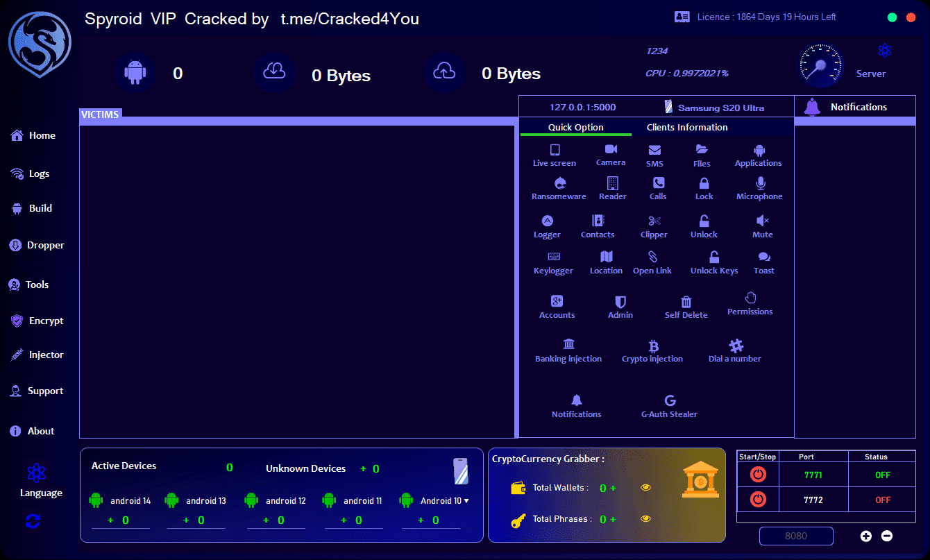Click the Language atom icon
Image resolution: width=930 pixels, height=560 pixels.
tap(36, 473)
